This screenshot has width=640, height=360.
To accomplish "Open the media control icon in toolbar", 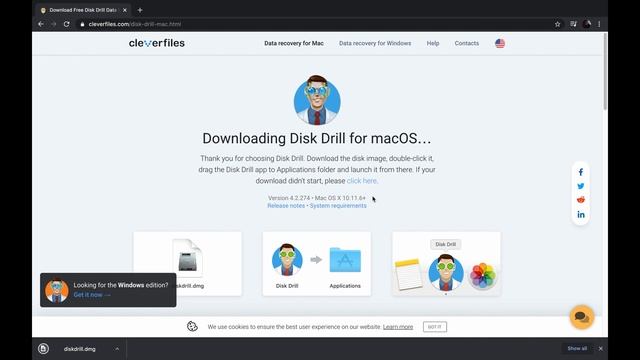I will coord(573,24).
